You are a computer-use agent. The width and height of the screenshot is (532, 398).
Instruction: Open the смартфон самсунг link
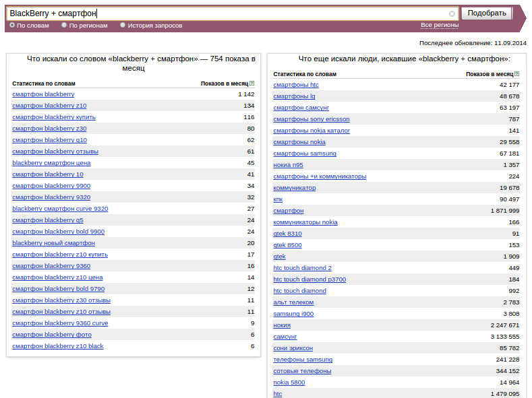click(x=301, y=108)
